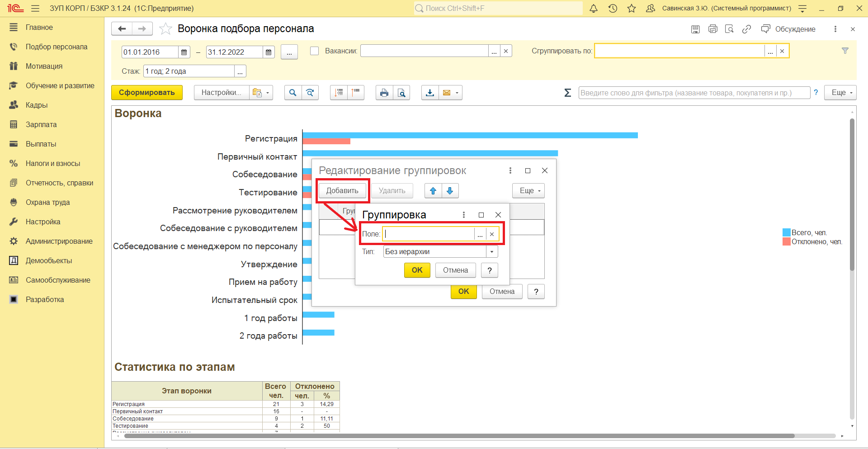Click the sum sigma icon
This screenshot has height=449, width=868.
point(568,93)
